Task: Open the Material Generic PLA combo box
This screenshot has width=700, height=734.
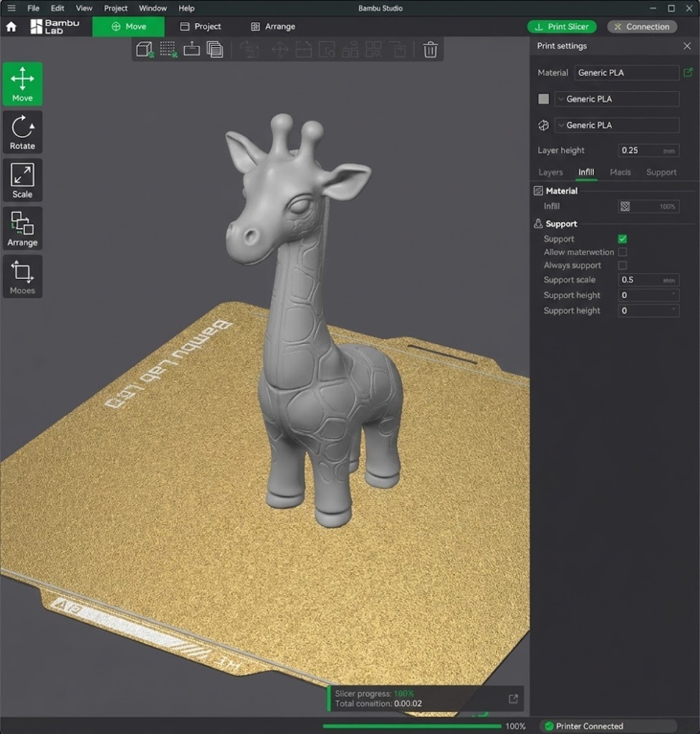Action: (626, 72)
